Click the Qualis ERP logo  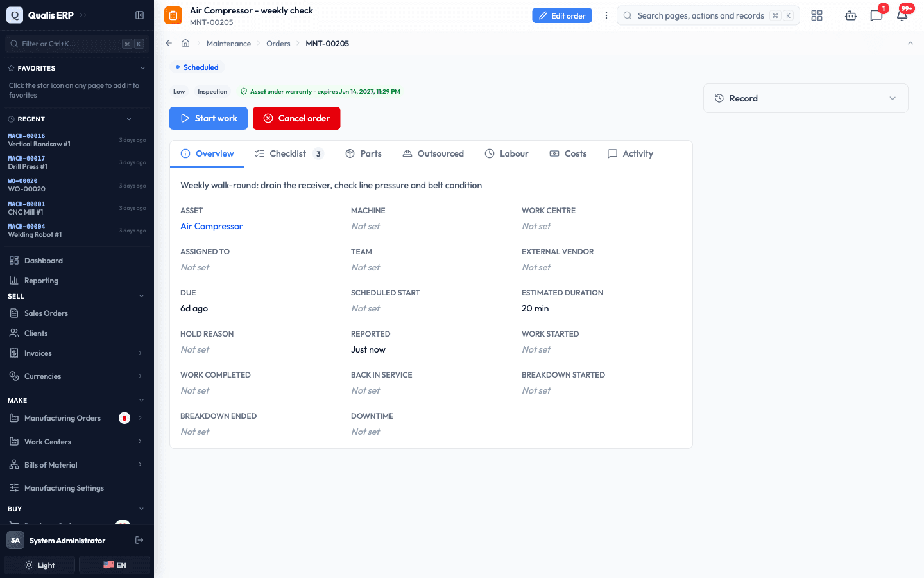pyautogui.click(x=14, y=15)
